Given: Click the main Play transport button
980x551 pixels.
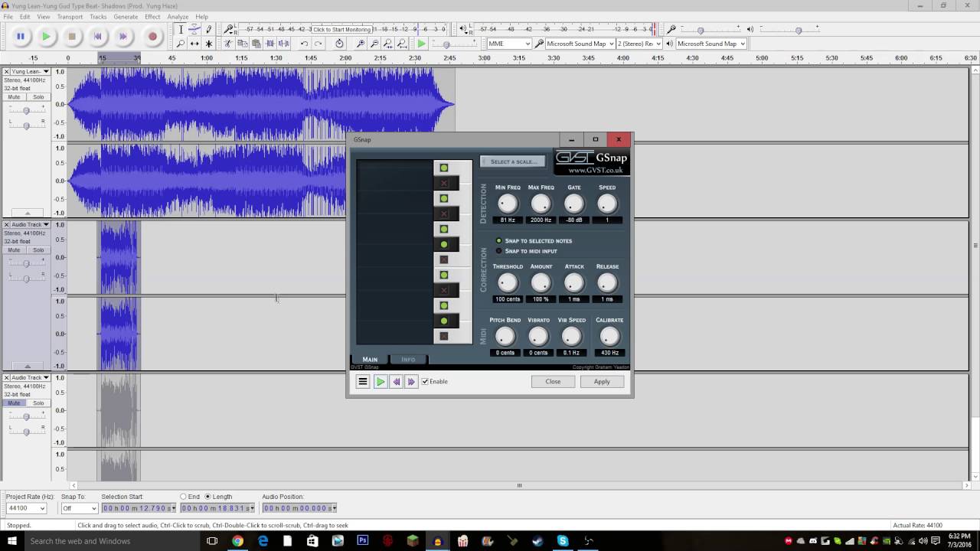Looking at the screenshot, I should tap(47, 36).
